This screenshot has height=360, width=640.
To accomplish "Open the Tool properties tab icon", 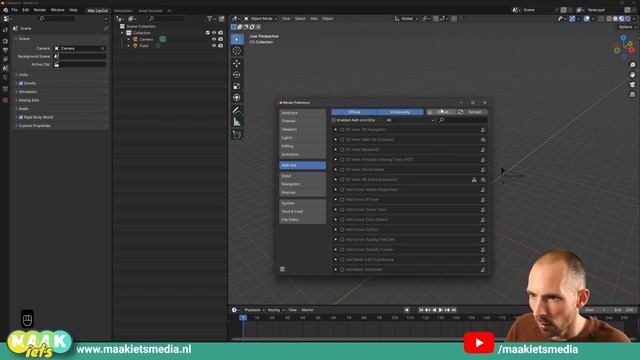I will [5, 30].
